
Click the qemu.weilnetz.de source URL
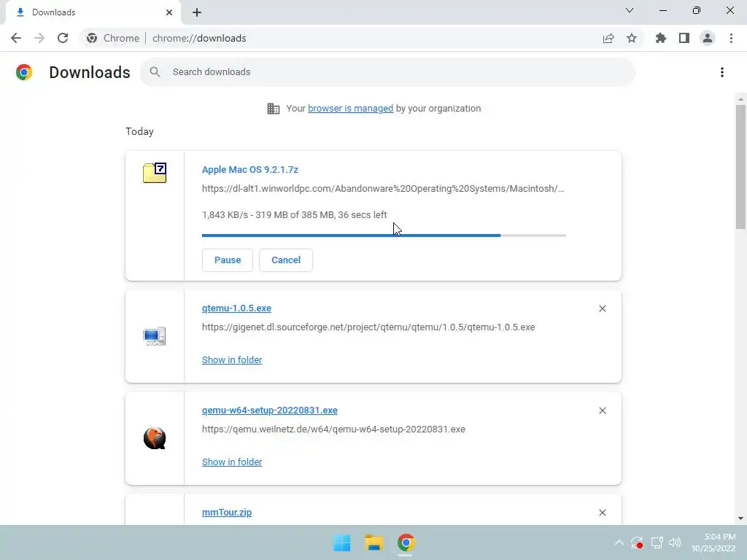click(x=333, y=429)
